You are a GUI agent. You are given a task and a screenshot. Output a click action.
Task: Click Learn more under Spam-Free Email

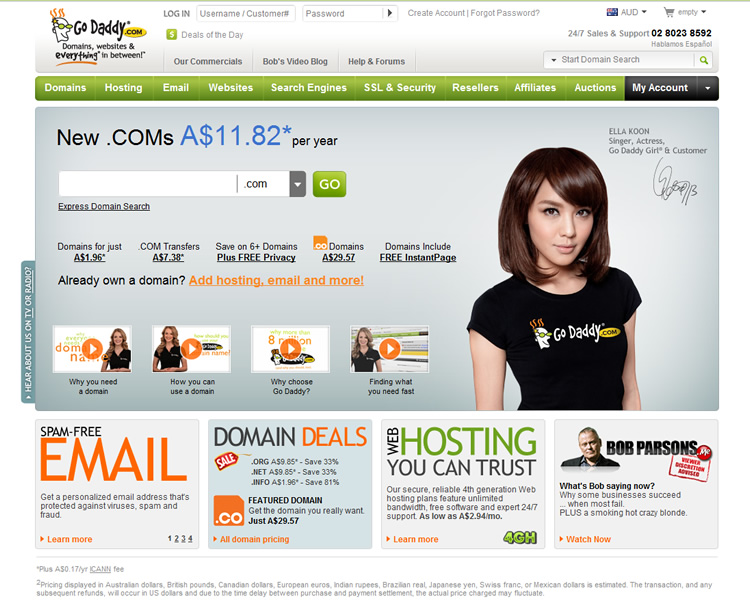tap(70, 539)
